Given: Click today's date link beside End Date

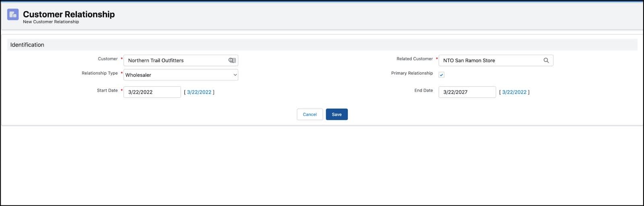Looking at the screenshot, I should pos(514,92).
